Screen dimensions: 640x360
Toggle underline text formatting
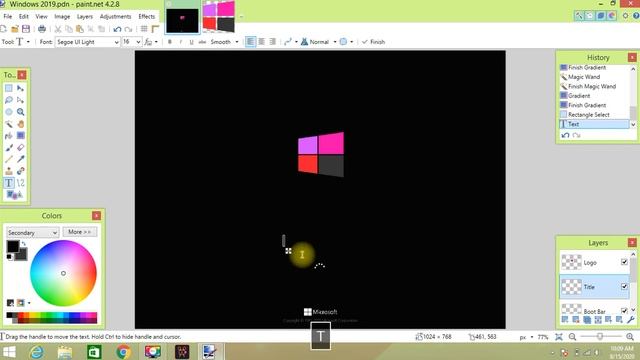click(x=191, y=42)
